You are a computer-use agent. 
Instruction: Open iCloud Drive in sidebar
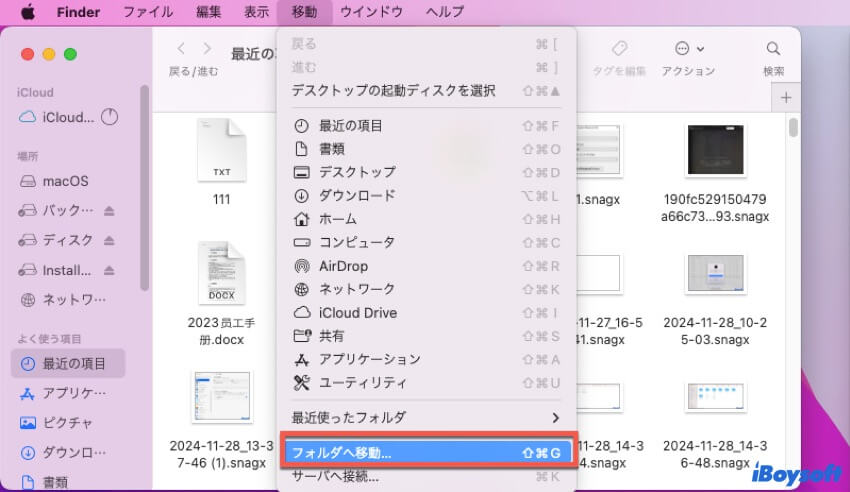(57, 117)
